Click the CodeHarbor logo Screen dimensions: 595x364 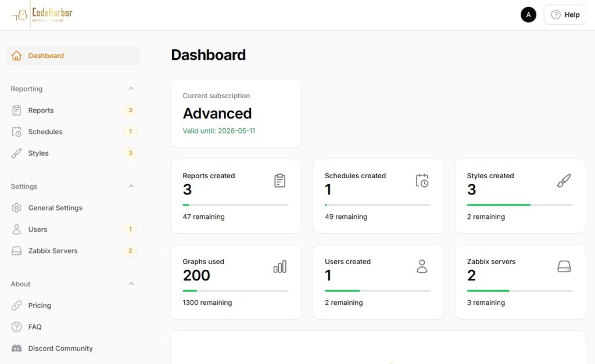tap(42, 15)
